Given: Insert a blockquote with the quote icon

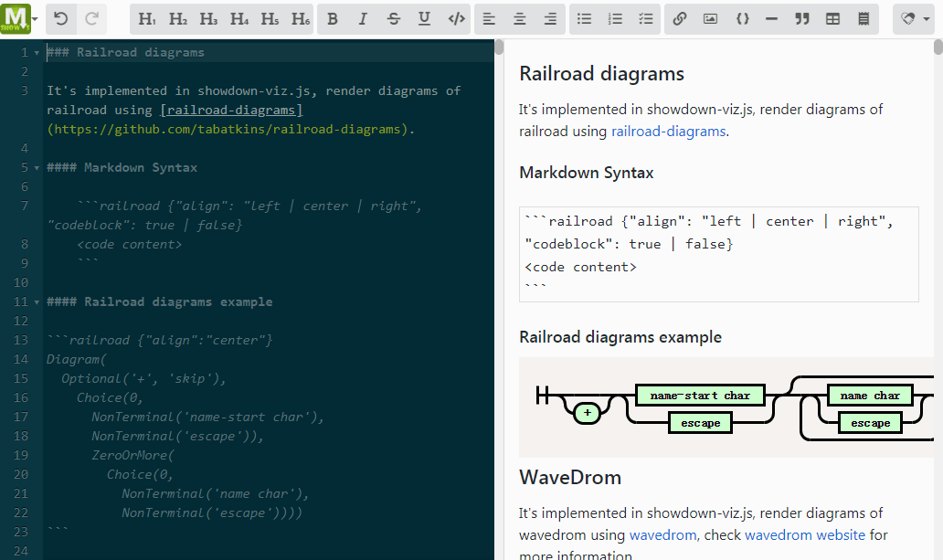Looking at the screenshot, I should pos(802,18).
